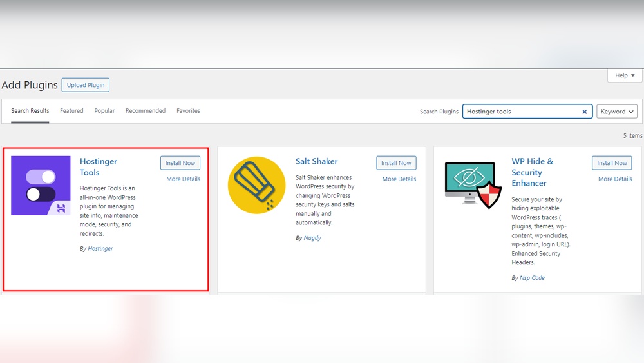This screenshot has height=363, width=644.
Task: Open the WP Hide & Security Enhancer title
Action: click(533, 172)
